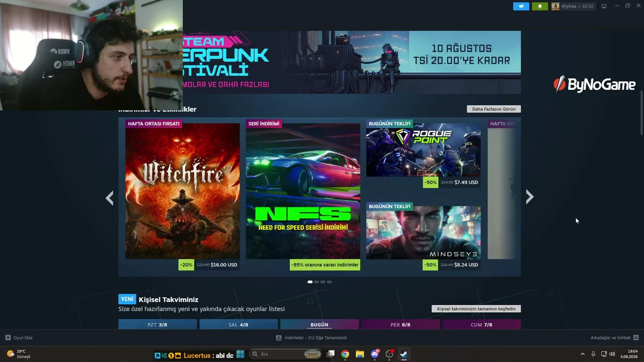The width and height of the screenshot is (644, 362).
Task: Click the taskbar search box
Action: [x=285, y=354]
